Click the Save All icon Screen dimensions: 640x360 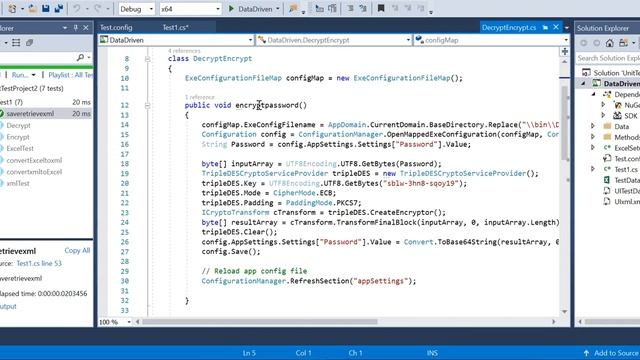59,9
